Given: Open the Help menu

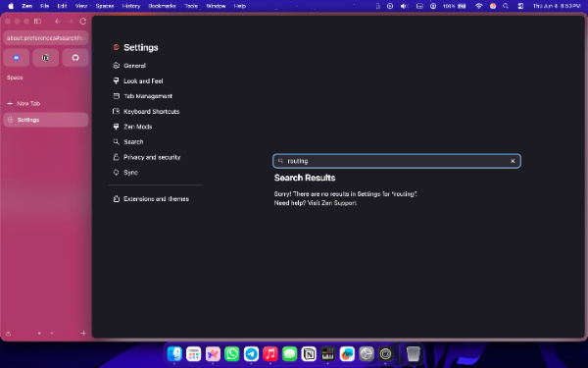Looking at the screenshot, I should pyautogui.click(x=240, y=6).
